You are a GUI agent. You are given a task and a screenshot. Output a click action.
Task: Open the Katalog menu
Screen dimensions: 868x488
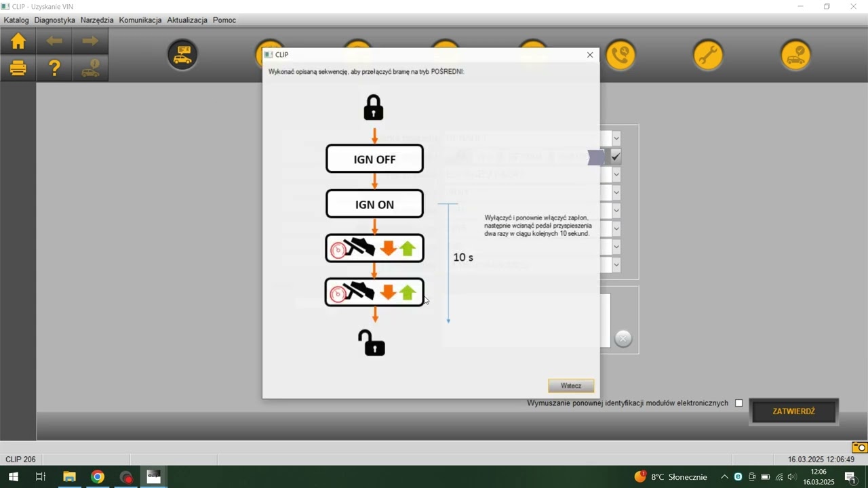(x=16, y=20)
